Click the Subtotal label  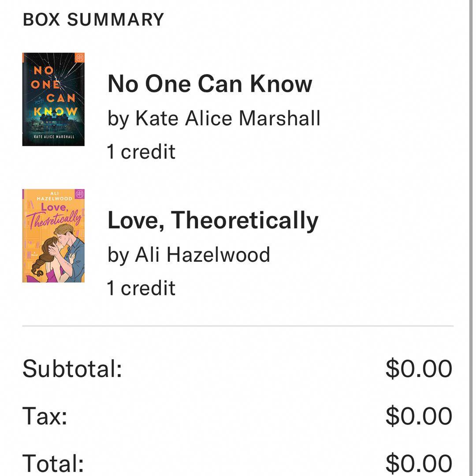tap(72, 368)
